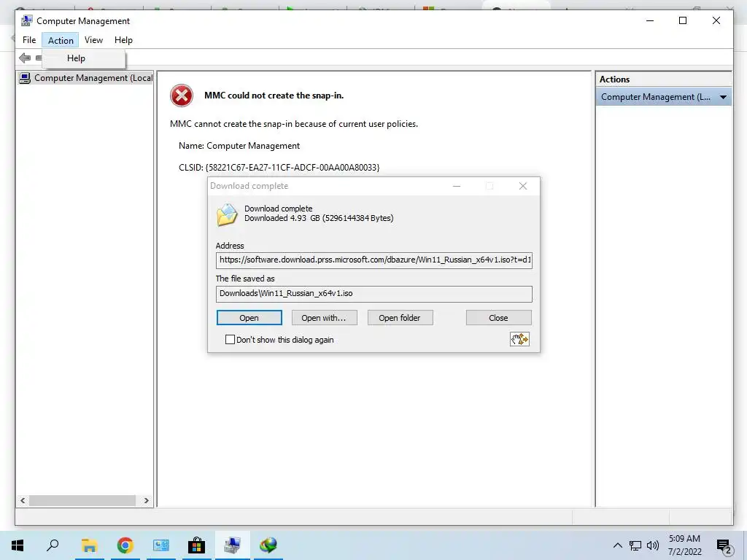Viewport: 747px width, 560px height.
Task: Click Open folder button
Action: pos(400,318)
